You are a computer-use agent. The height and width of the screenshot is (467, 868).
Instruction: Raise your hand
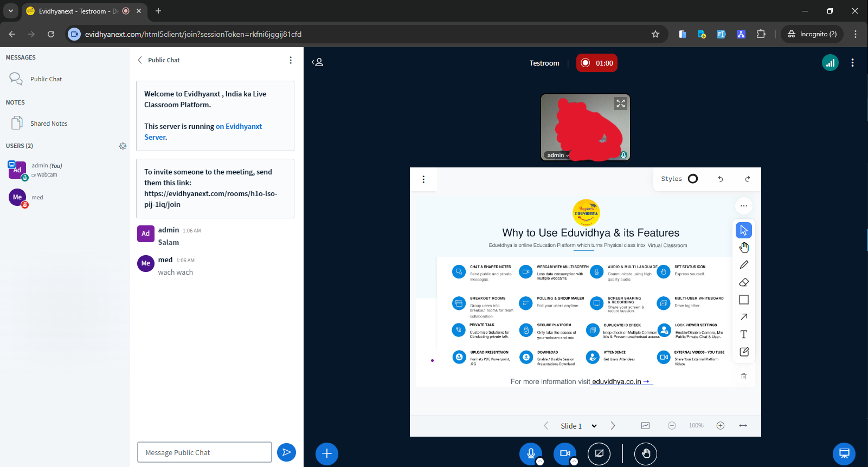(x=646, y=453)
